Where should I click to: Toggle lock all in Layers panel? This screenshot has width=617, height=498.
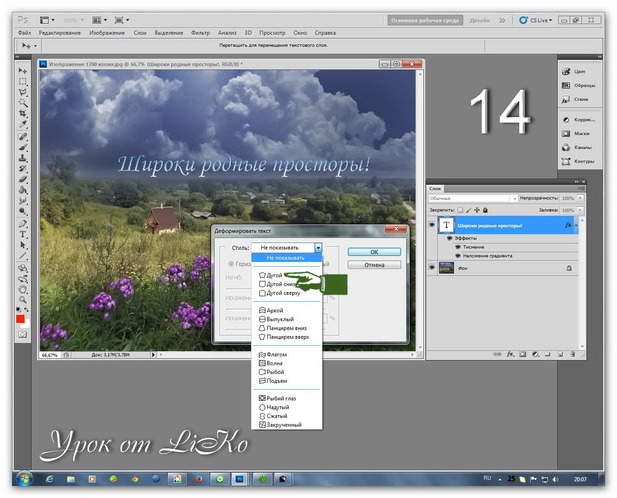(485, 210)
